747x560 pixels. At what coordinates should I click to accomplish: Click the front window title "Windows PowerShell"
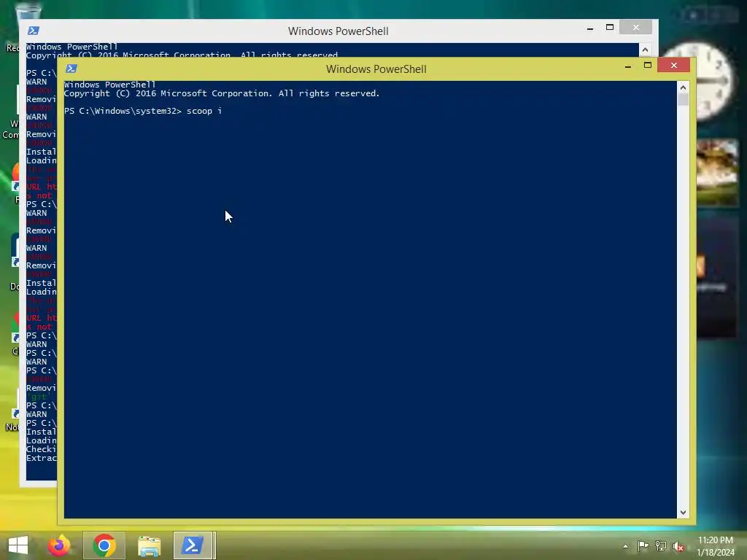tap(376, 69)
